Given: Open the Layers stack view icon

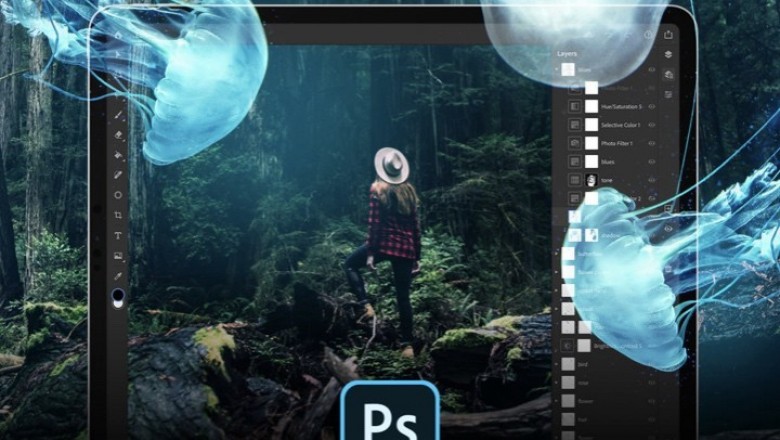Looking at the screenshot, I should (668, 55).
